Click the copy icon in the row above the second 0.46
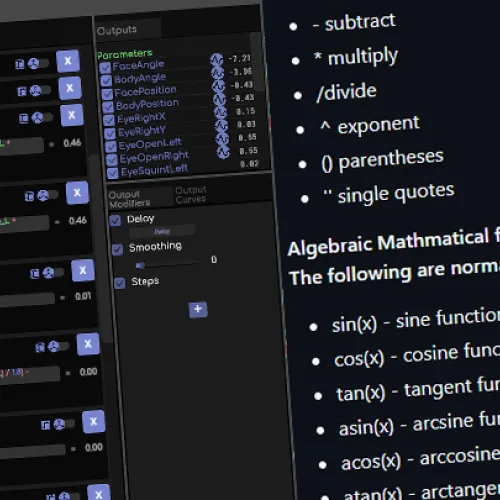Viewport: 500px width, 500px height. (29, 196)
